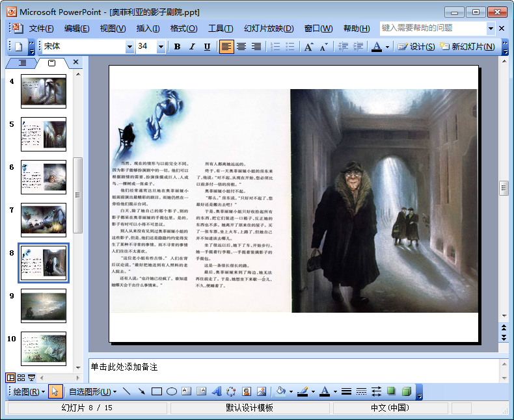514x420 pixels.
Task: Set Center text alignment
Action: coord(241,47)
